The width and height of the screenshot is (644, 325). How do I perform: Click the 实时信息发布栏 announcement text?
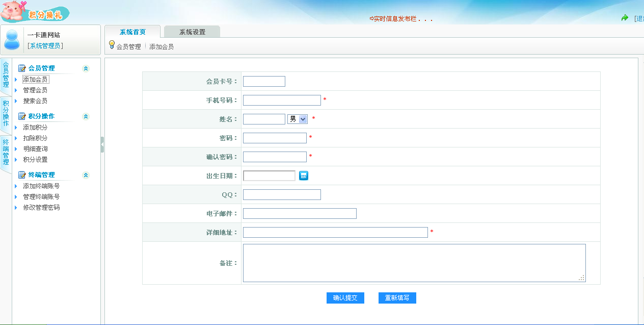401,19
